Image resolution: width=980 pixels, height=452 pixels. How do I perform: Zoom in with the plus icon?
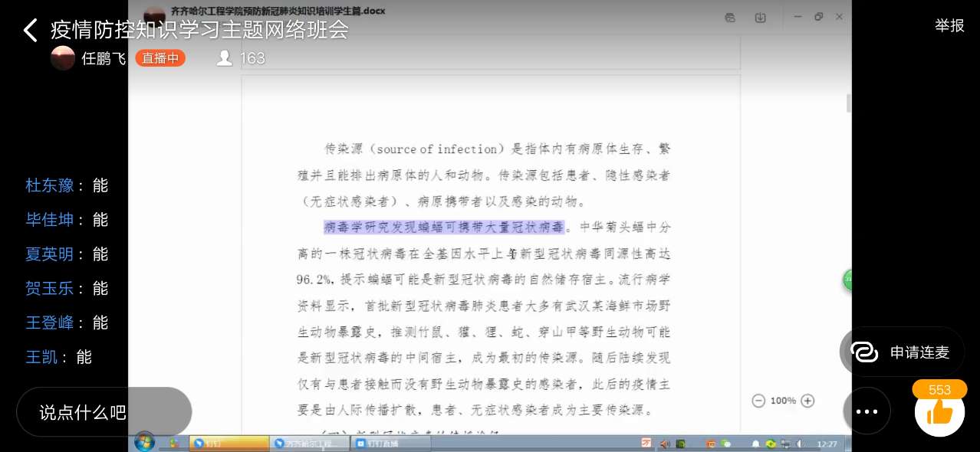pos(807,401)
